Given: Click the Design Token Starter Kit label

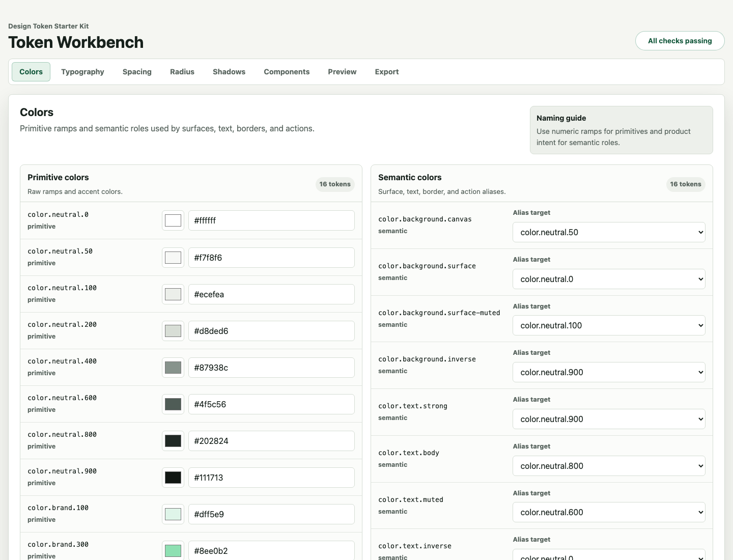Looking at the screenshot, I should 48,26.
